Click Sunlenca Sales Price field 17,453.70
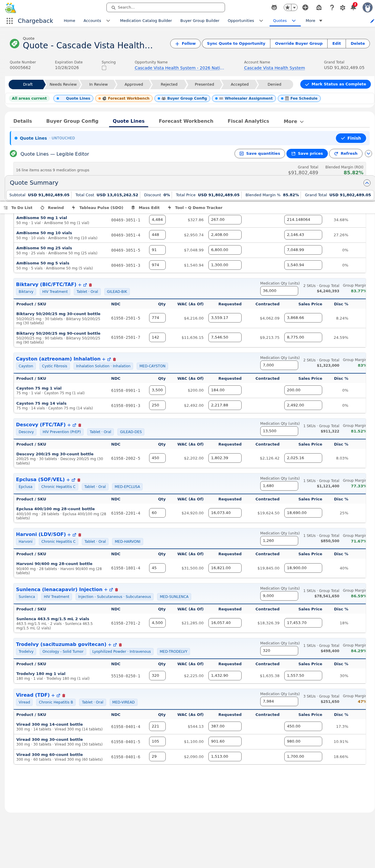This screenshot has width=375, height=868. point(303,623)
